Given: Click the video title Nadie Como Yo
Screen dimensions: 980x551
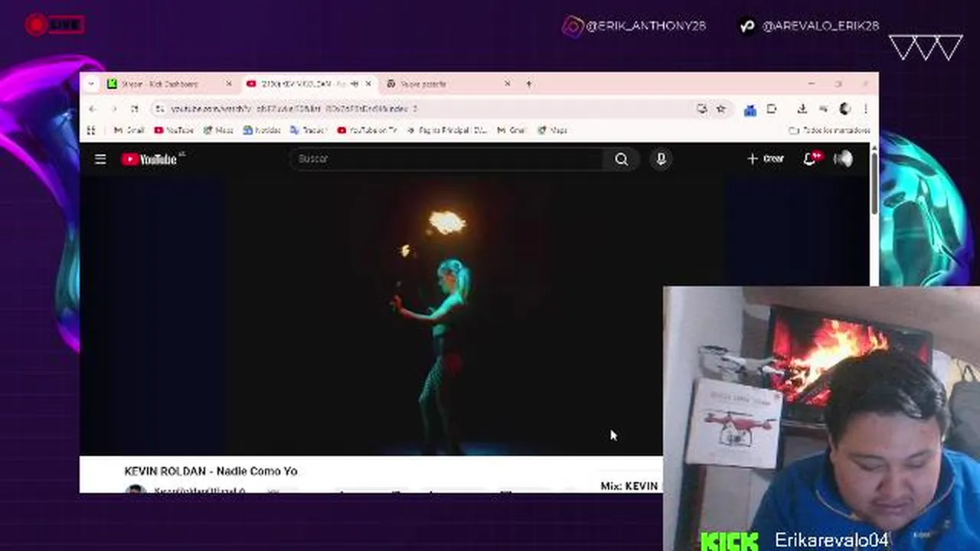Looking at the screenshot, I should (211, 471).
